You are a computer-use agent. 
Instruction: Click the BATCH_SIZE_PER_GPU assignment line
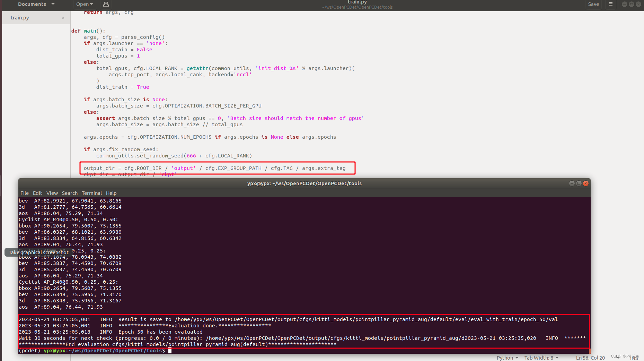(x=179, y=106)
